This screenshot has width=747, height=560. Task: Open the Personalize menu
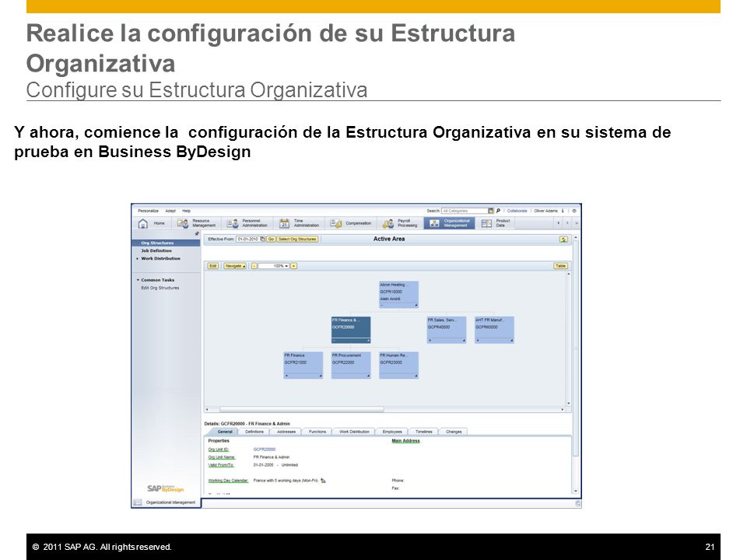tap(148, 211)
